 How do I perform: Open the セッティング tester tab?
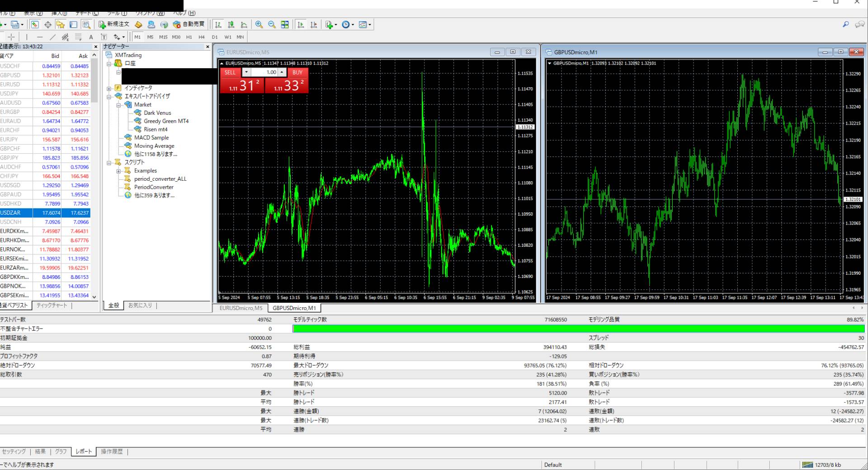click(14, 451)
